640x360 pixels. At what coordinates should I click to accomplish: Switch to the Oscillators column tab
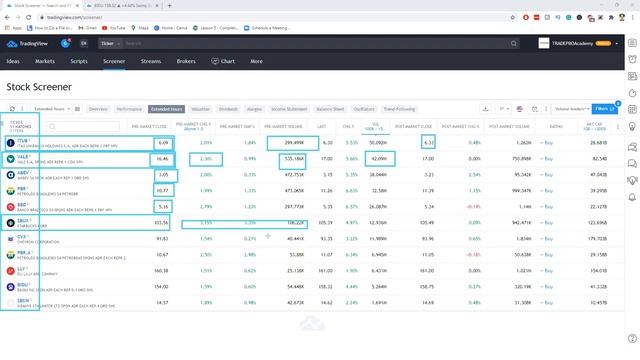coord(364,109)
